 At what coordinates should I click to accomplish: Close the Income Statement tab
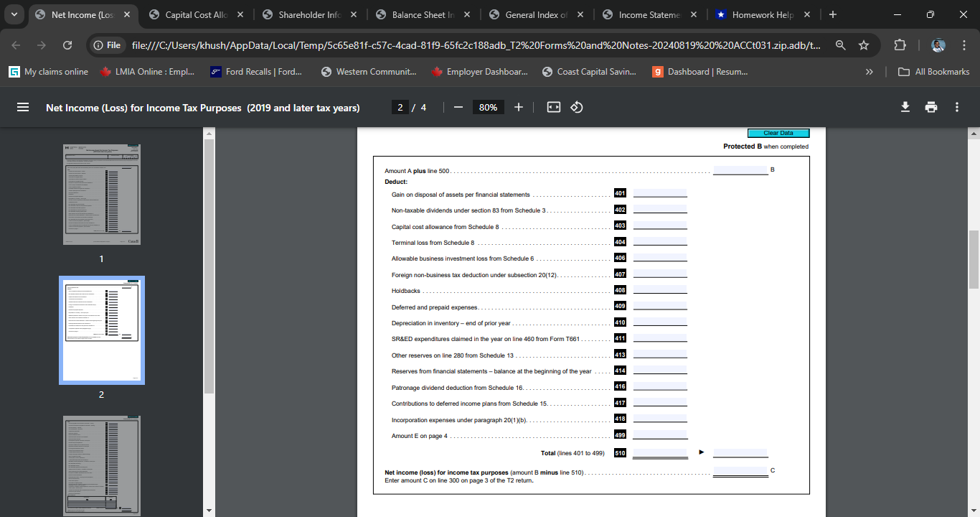693,14
